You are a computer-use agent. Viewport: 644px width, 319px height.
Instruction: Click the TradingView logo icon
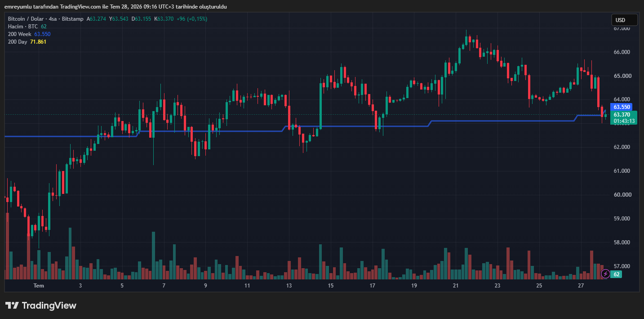12,306
